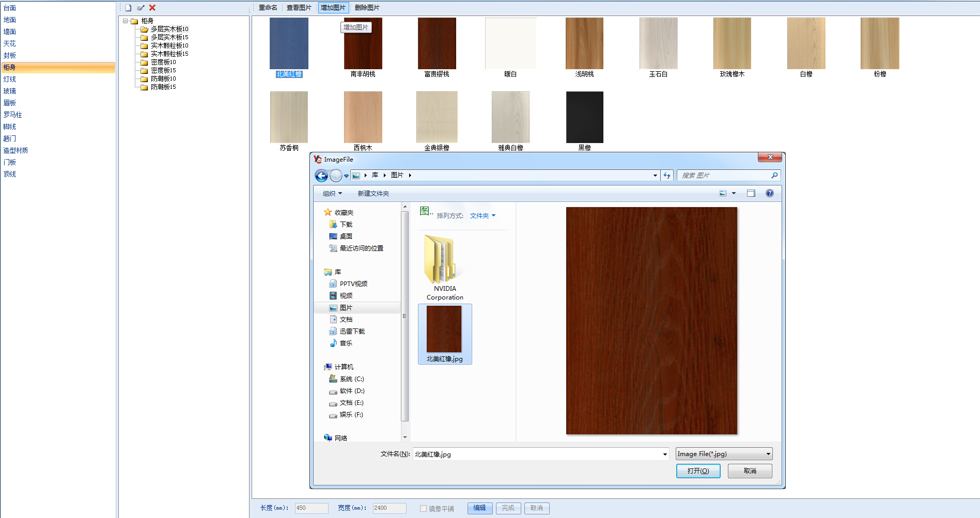The image size is (980, 518).
Task: Open dialog help icon
Action: click(770, 193)
